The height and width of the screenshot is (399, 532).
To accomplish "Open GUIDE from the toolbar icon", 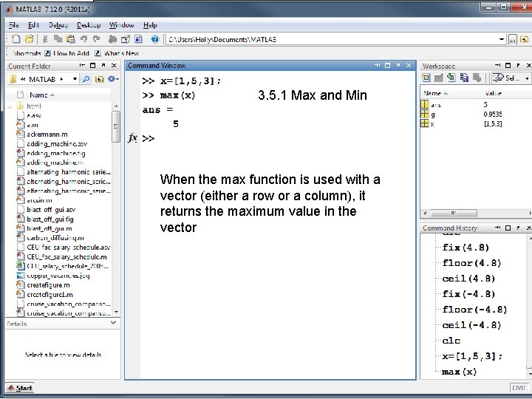I will click(126, 39).
